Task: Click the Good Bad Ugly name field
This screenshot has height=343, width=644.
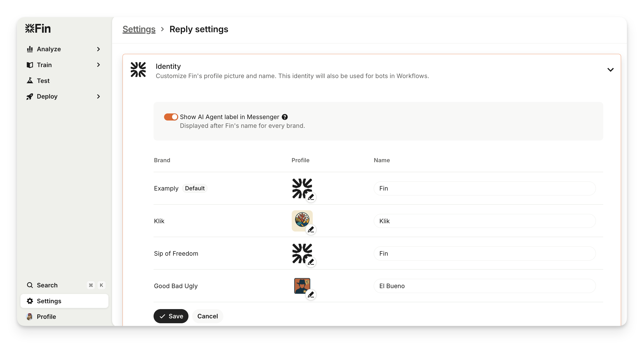Action: (x=485, y=286)
